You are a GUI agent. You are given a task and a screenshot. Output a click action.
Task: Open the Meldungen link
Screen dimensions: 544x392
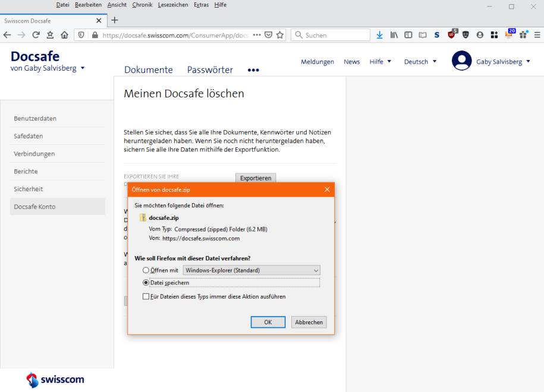tap(317, 62)
